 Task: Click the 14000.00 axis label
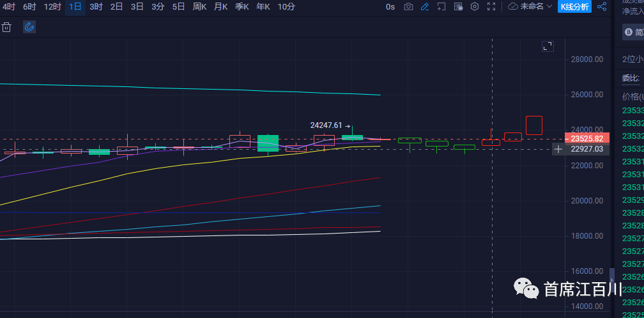tap(587, 306)
